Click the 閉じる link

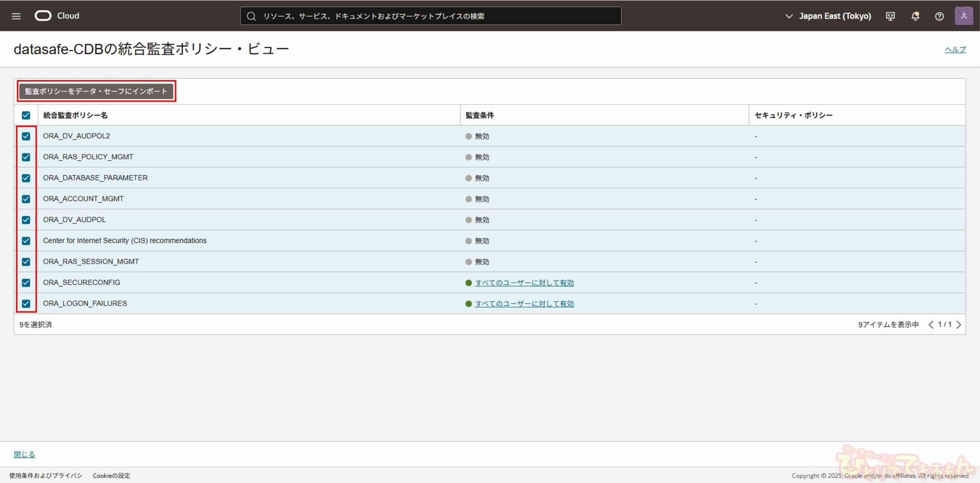tap(24, 454)
